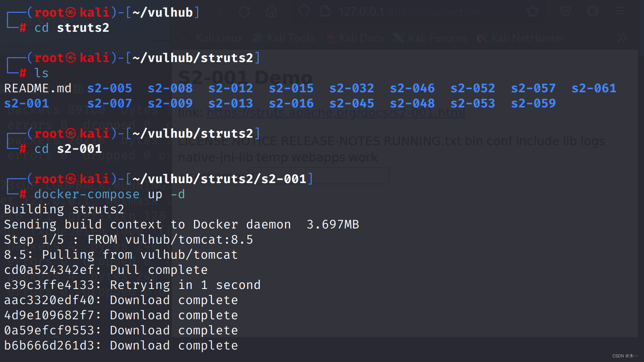Click the Save to Pocket icon
Image resolution: width=644 pixels, height=362 pixels.
pyautogui.click(x=565, y=11)
